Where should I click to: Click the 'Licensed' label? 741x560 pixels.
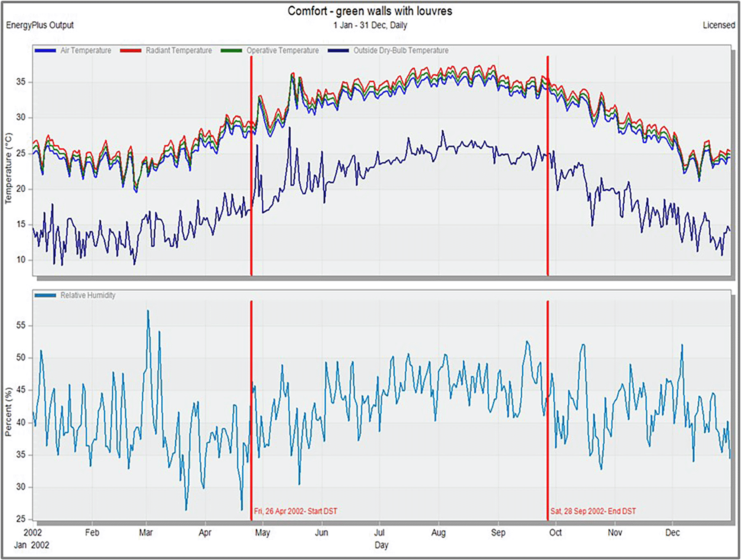tap(719, 25)
